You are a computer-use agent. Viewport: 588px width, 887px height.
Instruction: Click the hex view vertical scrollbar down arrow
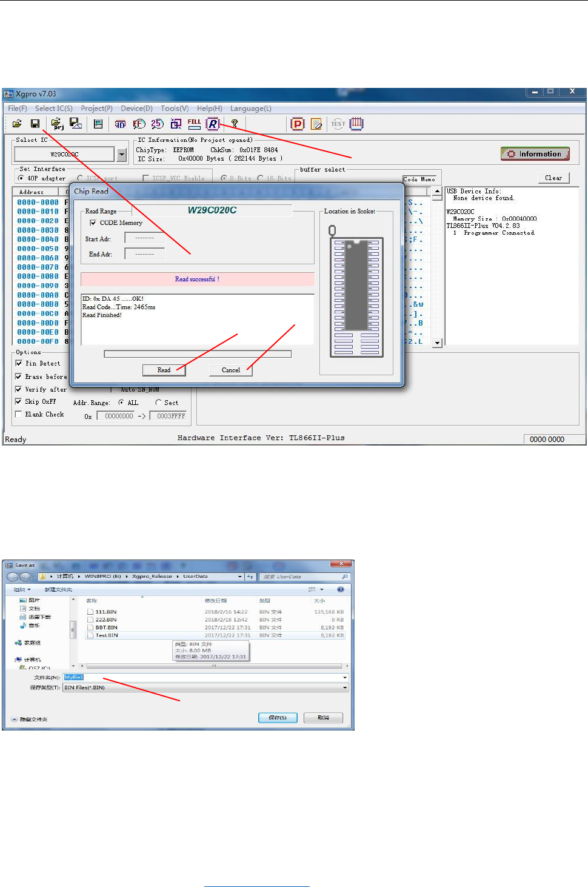[437, 343]
